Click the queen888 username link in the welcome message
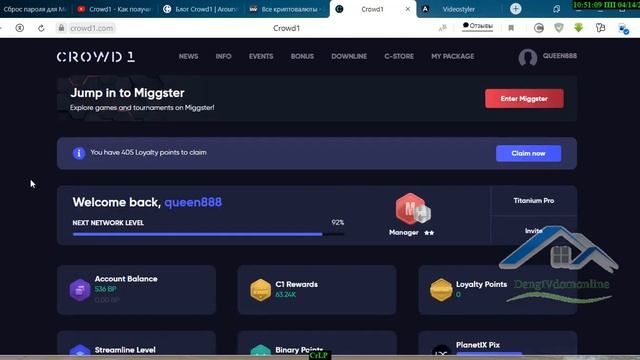This screenshot has height=360, width=640. pos(193,202)
